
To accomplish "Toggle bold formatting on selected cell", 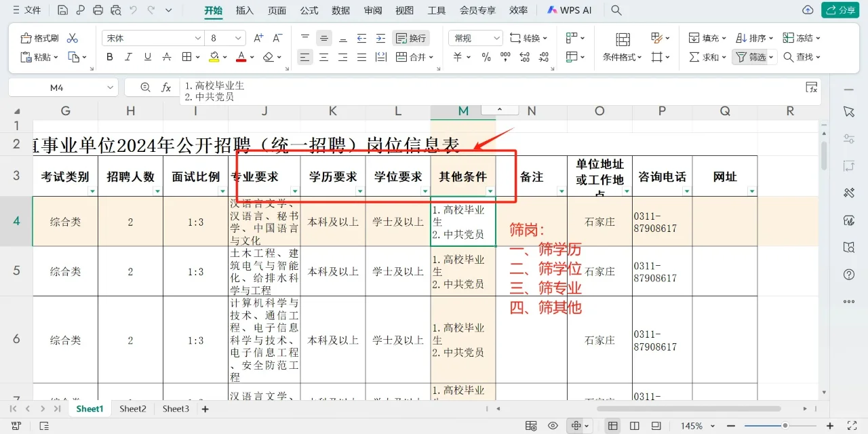I will coord(110,57).
